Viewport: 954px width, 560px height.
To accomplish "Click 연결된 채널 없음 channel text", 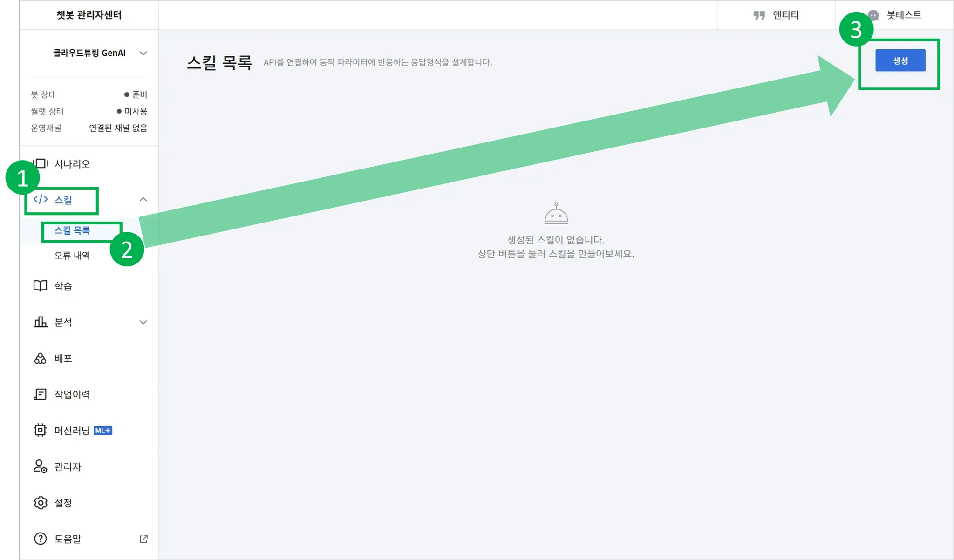I will click(118, 128).
